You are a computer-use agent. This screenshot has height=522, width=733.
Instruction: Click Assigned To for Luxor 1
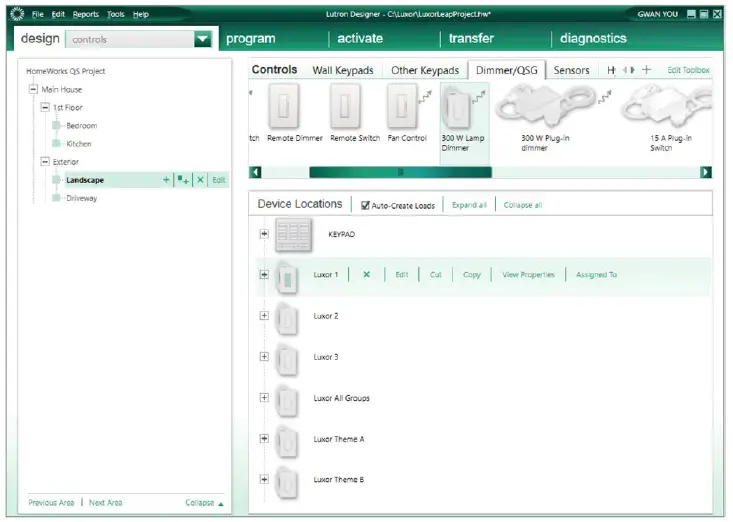coord(596,275)
